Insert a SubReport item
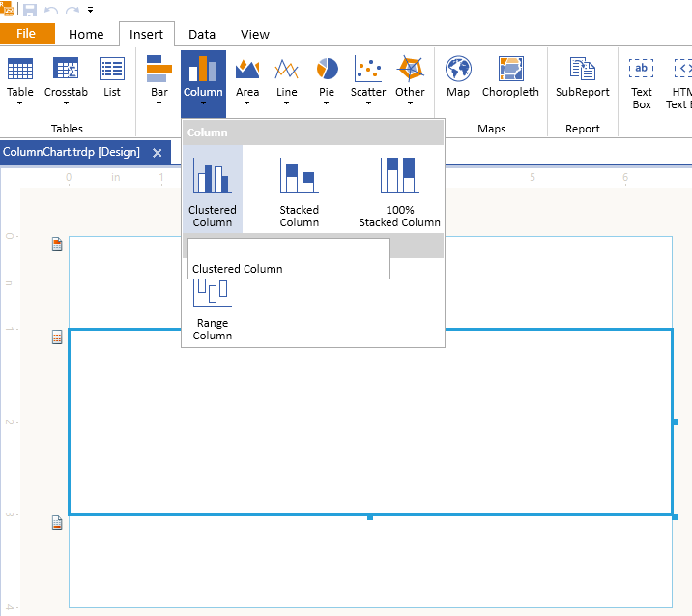The image size is (692, 616). [x=582, y=76]
